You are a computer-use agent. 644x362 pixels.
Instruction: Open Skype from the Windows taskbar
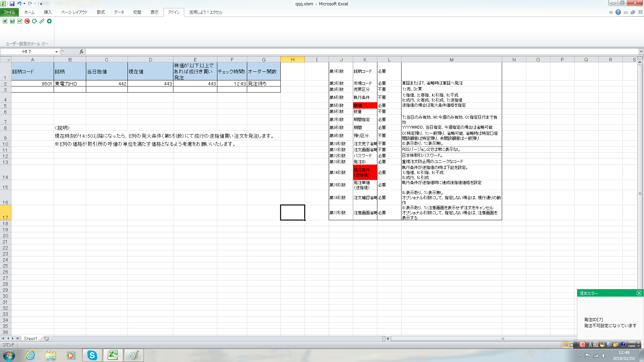click(x=92, y=355)
